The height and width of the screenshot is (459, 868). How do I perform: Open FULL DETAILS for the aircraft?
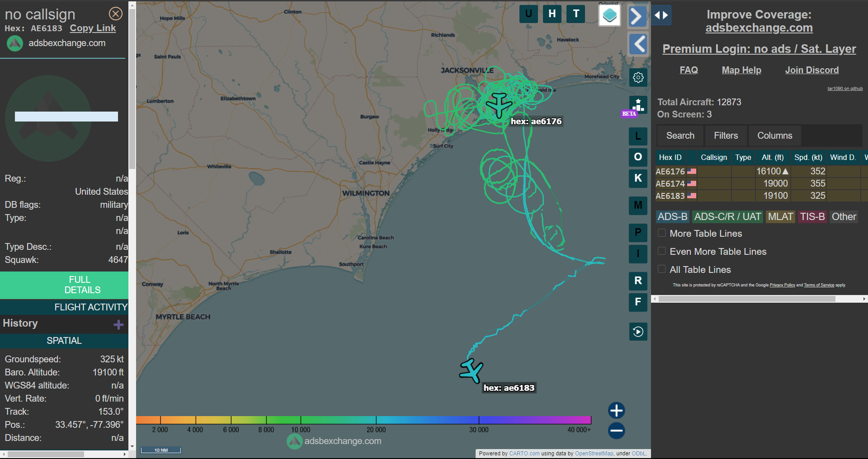(x=64, y=285)
